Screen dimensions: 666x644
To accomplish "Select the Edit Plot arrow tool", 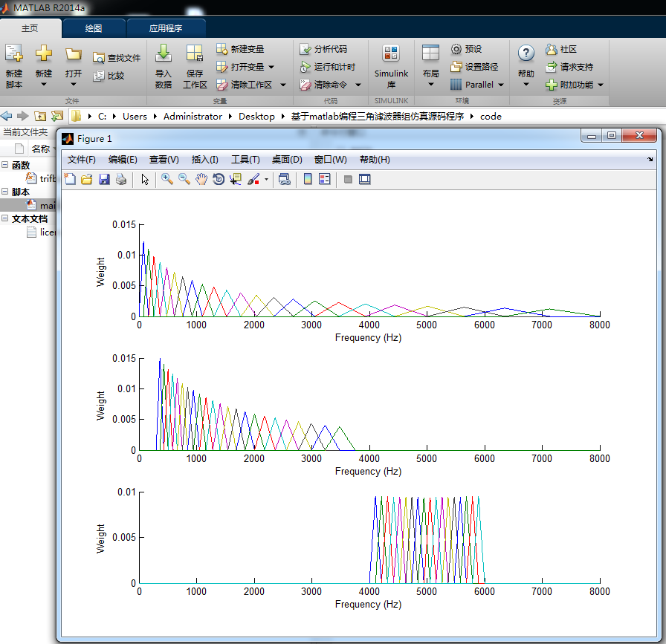I will pos(145,179).
